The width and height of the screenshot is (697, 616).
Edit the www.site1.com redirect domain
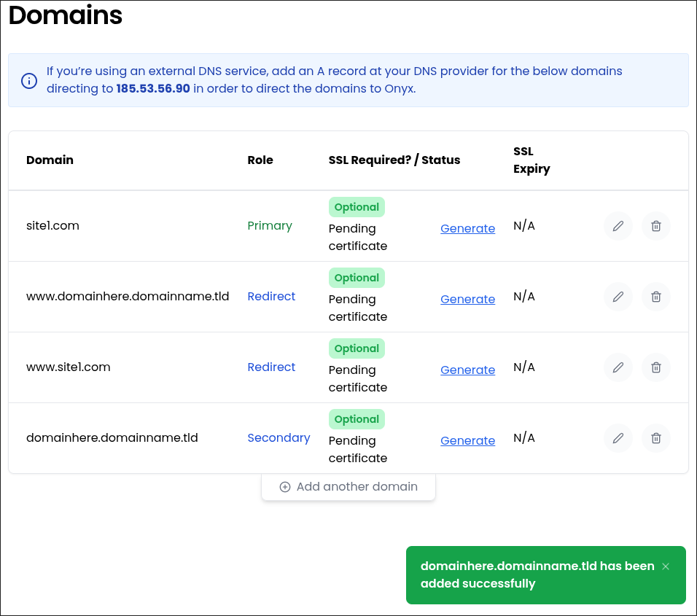point(618,367)
